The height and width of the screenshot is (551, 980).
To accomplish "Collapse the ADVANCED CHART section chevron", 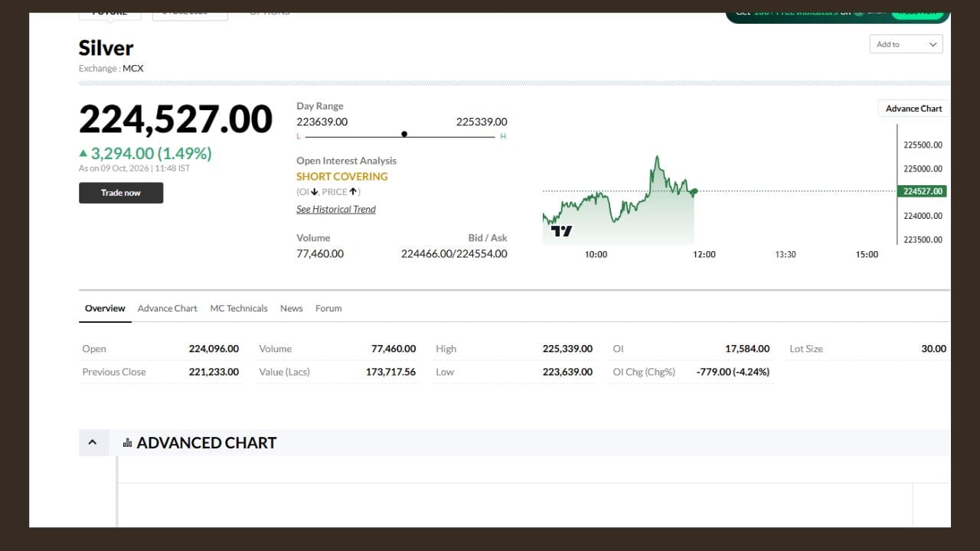I will pos(93,442).
